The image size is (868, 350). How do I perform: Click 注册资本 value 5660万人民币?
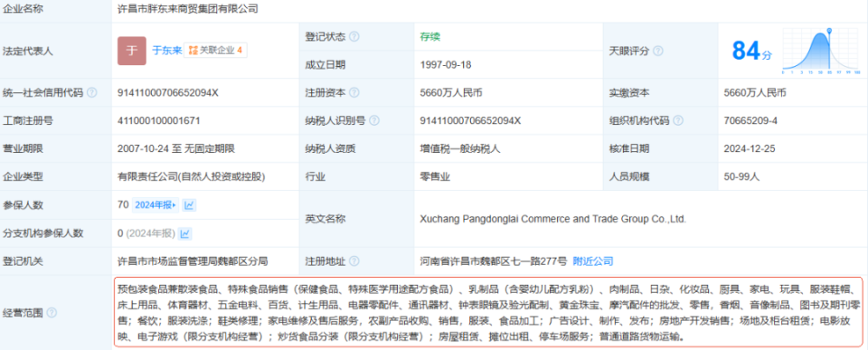(451, 92)
